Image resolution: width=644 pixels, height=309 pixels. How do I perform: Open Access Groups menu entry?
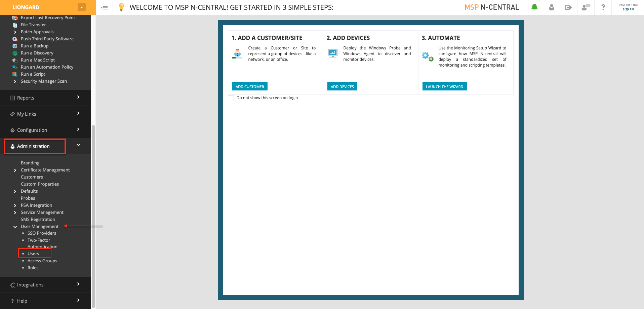(42, 261)
